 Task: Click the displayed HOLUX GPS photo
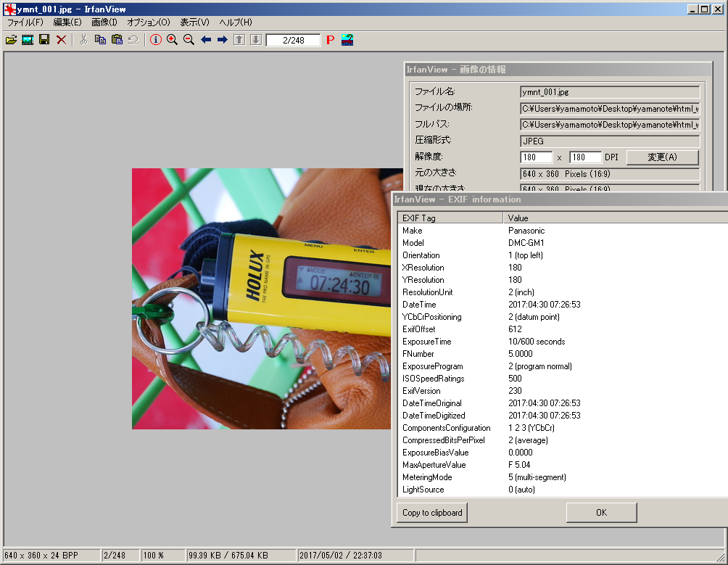pos(262,299)
